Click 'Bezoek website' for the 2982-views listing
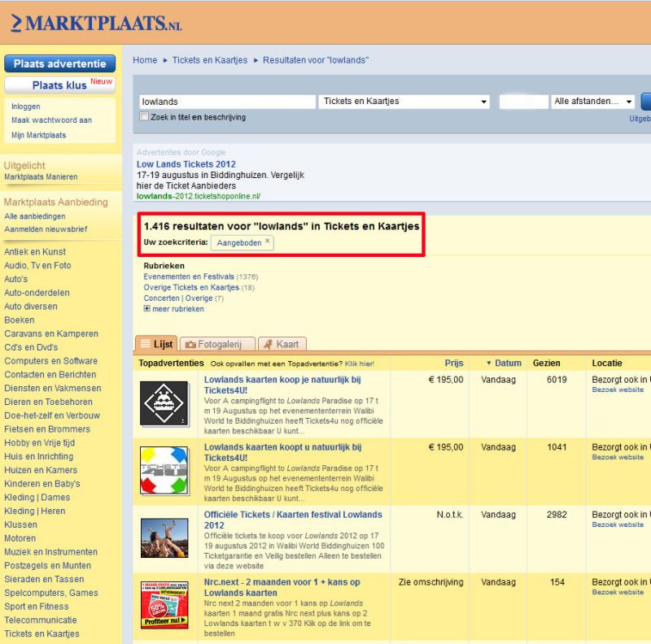Viewport: 651px width, 644px height. tap(618, 524)
